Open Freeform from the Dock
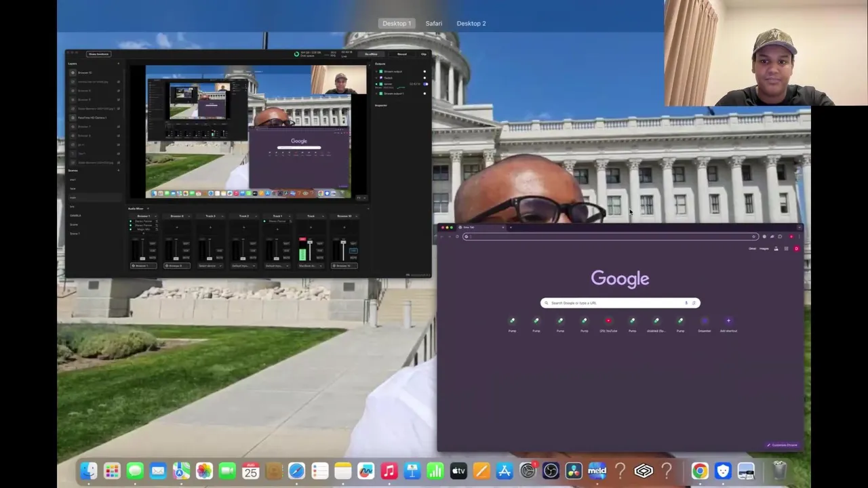The image size is (868, 488). 366,470
